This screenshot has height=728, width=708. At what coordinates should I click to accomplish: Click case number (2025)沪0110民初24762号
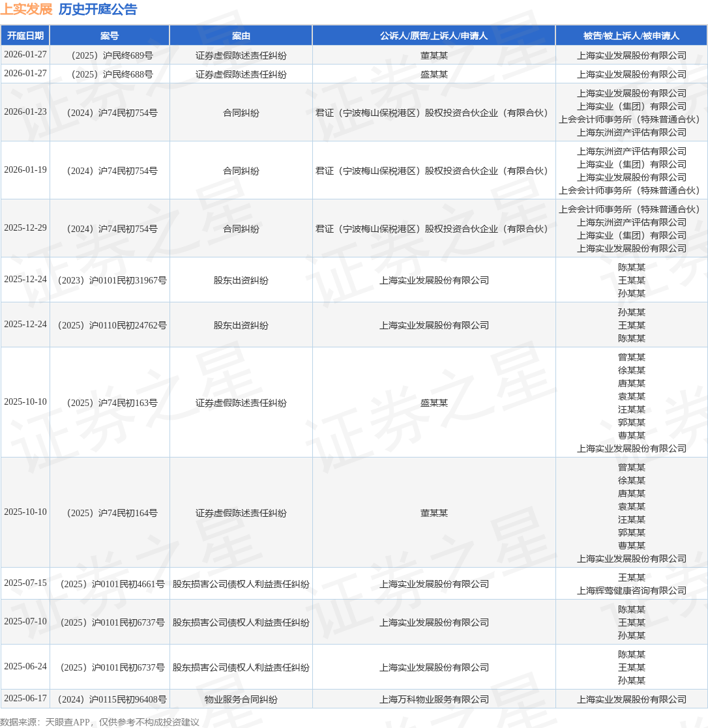[110, 325]
